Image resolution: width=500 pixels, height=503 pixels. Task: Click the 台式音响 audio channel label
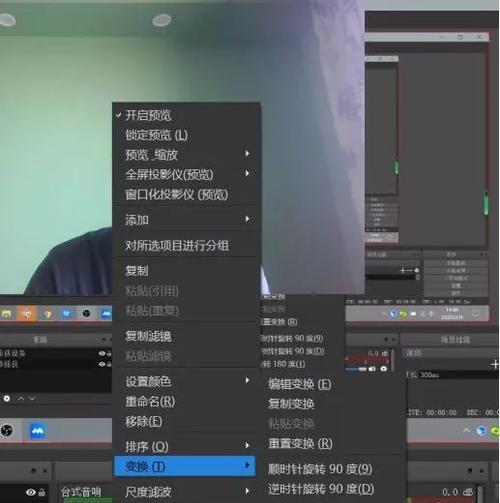click(x=81, y=492)
